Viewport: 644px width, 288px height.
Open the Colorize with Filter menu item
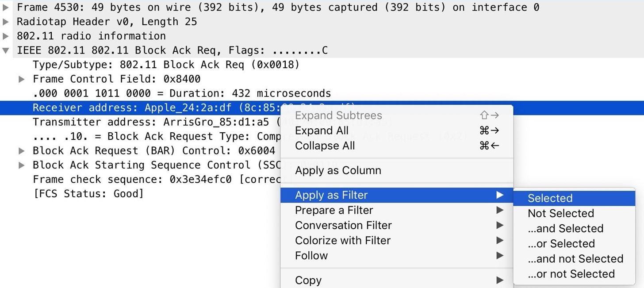[x=397, y=240]
